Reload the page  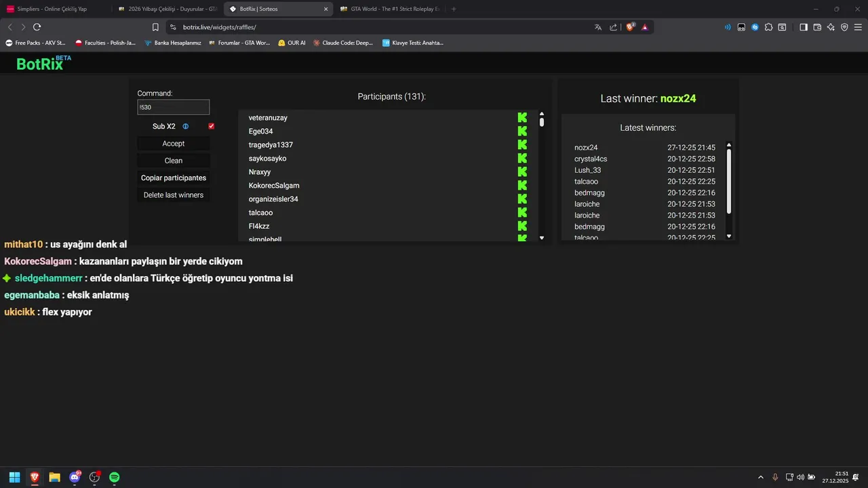pos(37,27)
